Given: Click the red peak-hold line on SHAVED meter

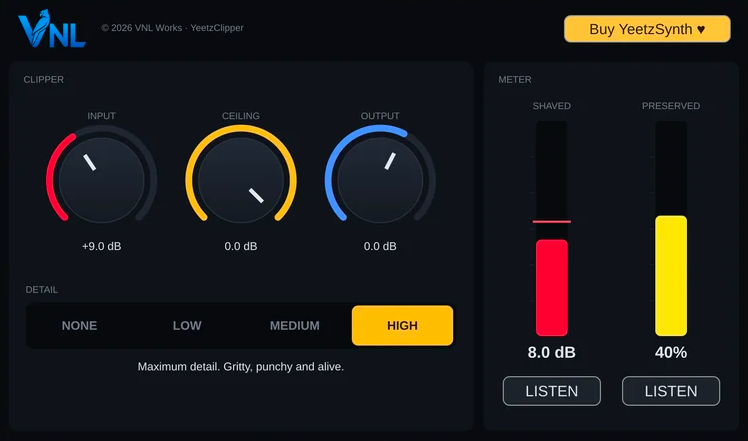Looking at the screenshot, I should (x=552, y=221).
